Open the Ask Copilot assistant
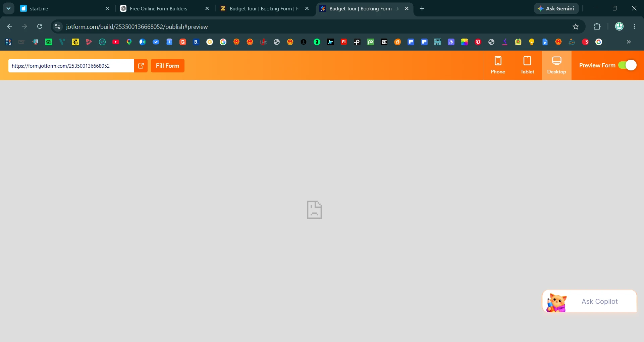Image resolution: width=644 pixels, height=342 pixels. (x=589, y=301)
